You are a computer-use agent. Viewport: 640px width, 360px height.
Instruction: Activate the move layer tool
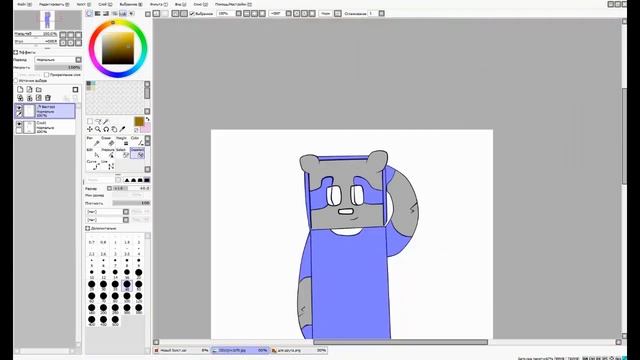90,129
